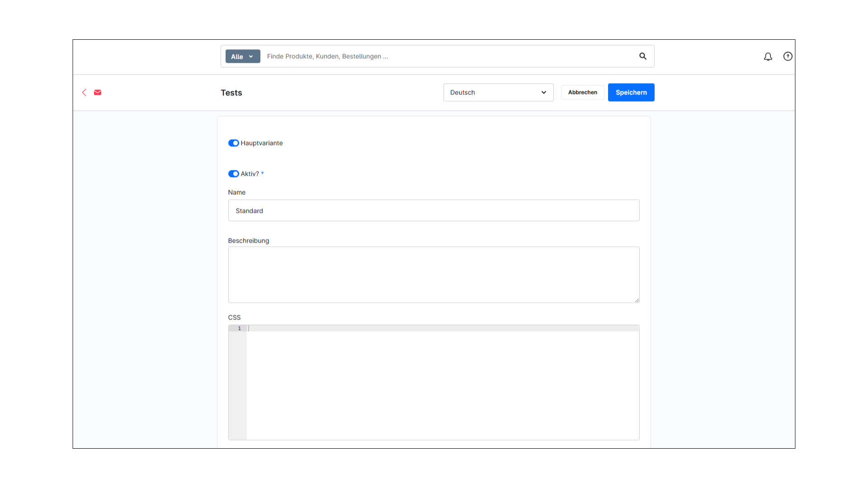Image resolution: width=868 pixels, height=488 pixels.
Task: Disable the Hauptvariante toggle
Action: pos(233,143)
